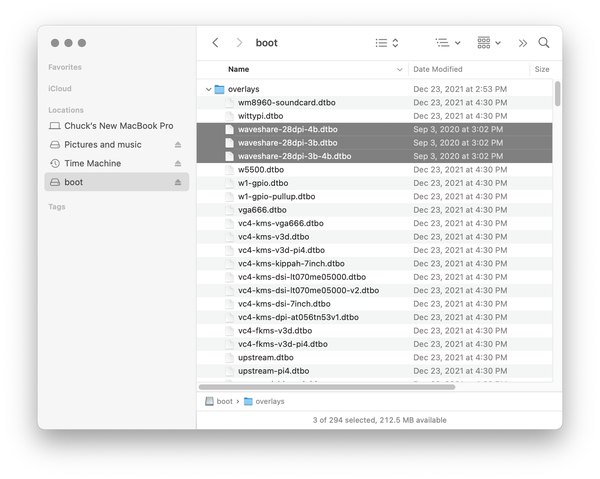Click the overlays folder icon in path bar
Screen dimensions: 600x479
tap(248, 401)
